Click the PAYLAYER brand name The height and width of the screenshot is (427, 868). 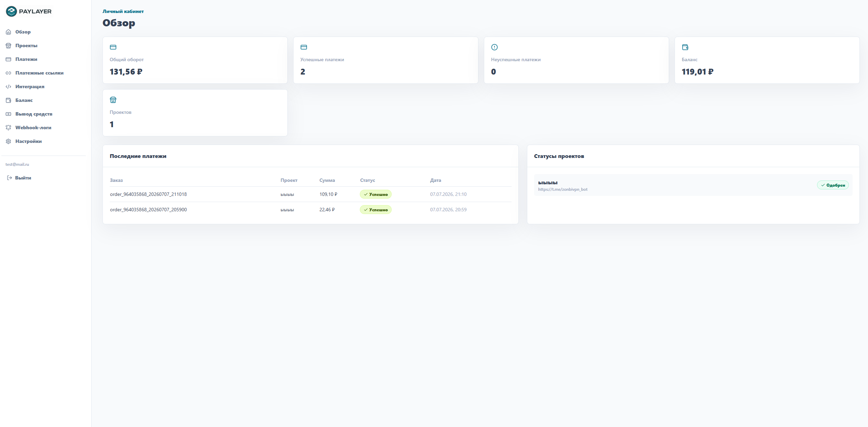(35, 11)
